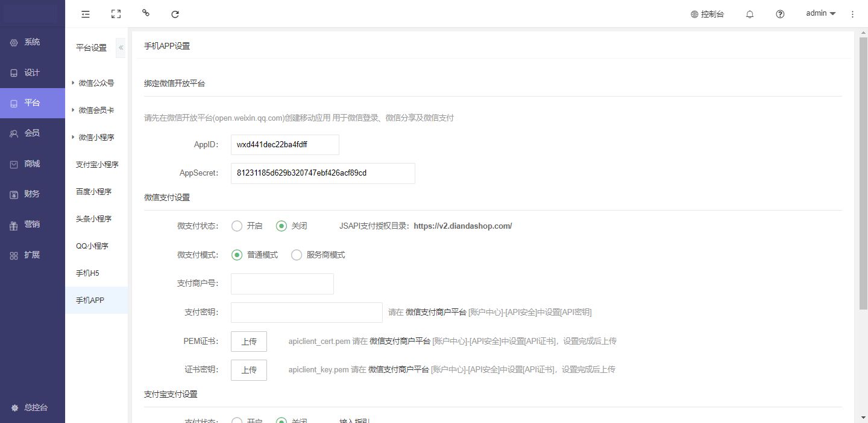This screenshot has height=423, width=868.
Task: Select 服务商模式 payment mode
Action: (297, 255)
